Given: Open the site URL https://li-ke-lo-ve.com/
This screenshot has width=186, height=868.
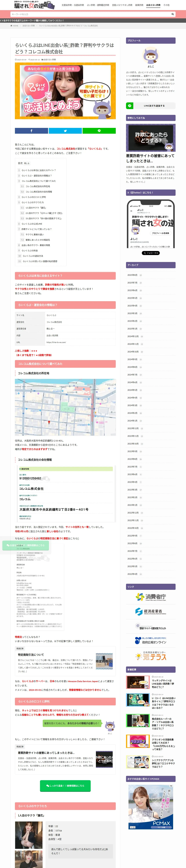Looking at the screenshot, I should click(x=56, y=342).
